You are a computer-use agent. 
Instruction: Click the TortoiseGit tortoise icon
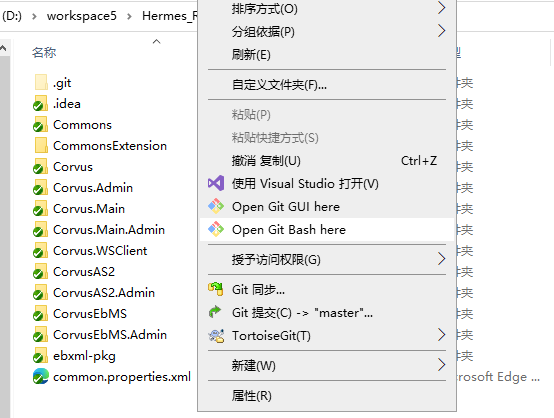[x=216, y=336]
